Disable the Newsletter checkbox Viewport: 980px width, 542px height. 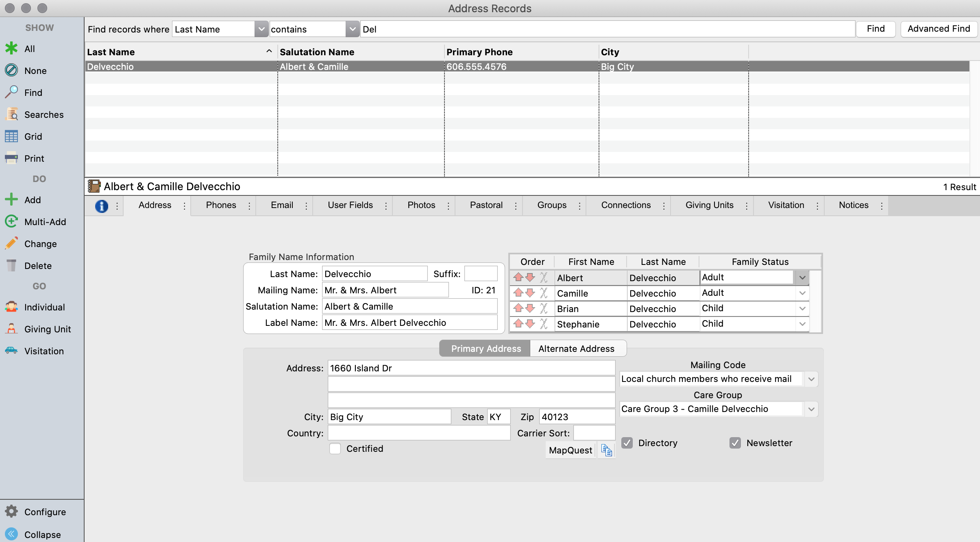735,443
